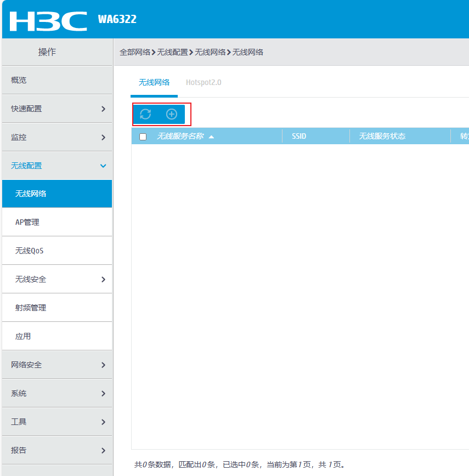Expand the 快速配置 menu
Image resolution: width=469 pixels, height=476 pixels.
coord(57,108)
